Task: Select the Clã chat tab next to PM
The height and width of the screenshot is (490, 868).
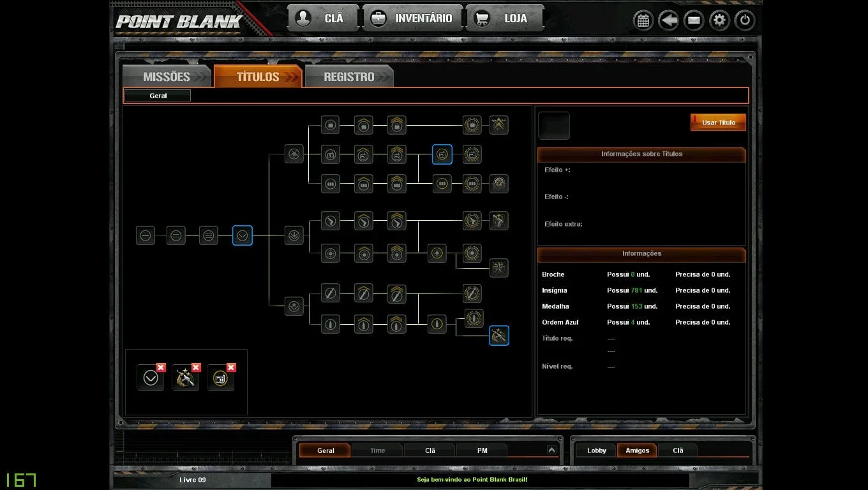Action: point(430,450)
